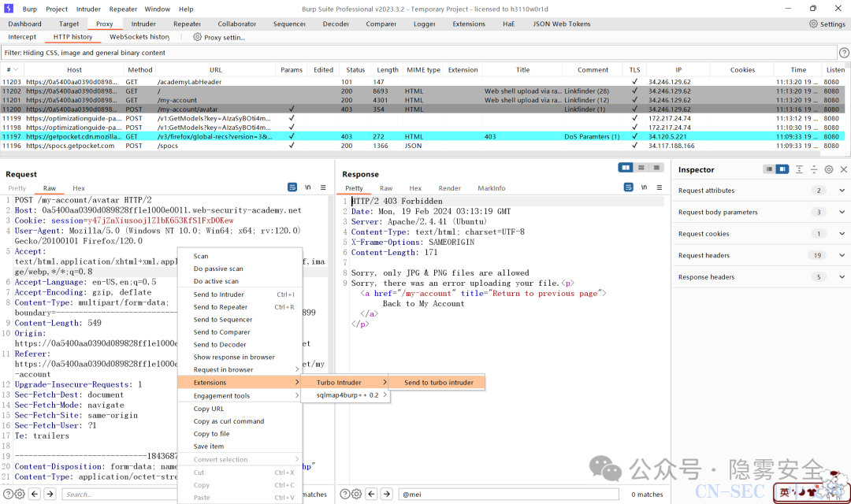Switch Request view to Hex tab
Screen dimensions: 851x504
79,188
